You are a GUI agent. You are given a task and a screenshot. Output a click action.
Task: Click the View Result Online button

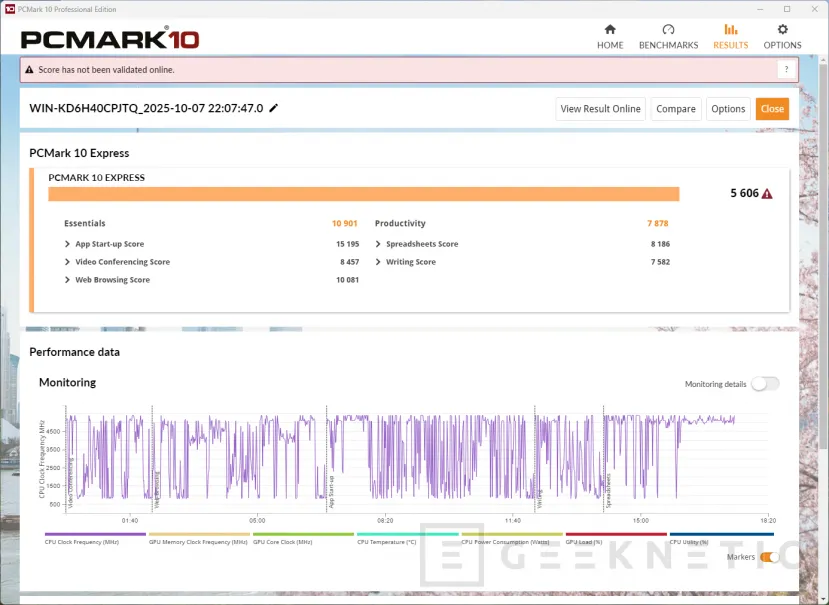pos(600,109)
